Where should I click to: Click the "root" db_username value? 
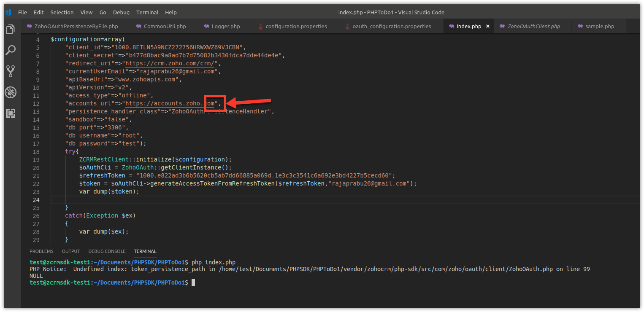tap(130, 135)
